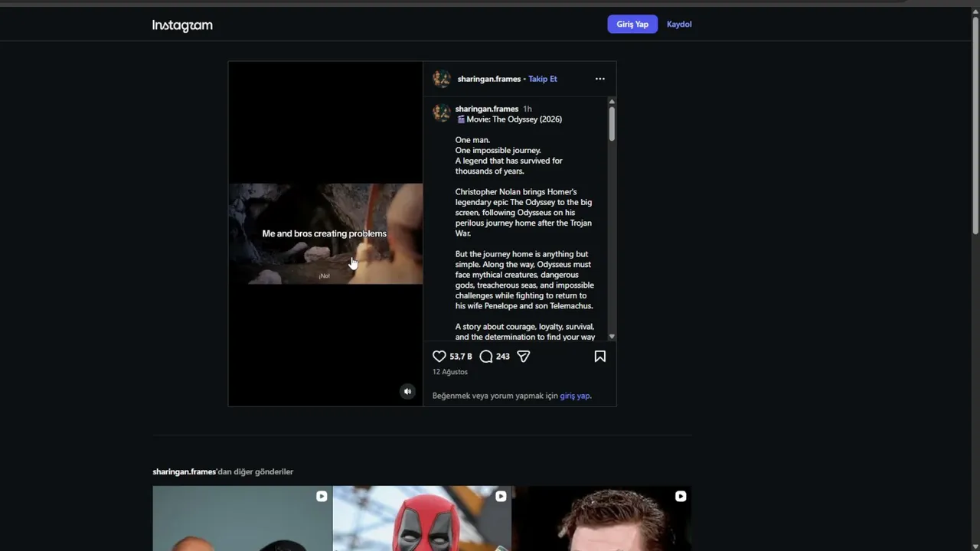980x551 pixels.
Task: Save the post with the bookmark icon
Action: click(600, 357)
